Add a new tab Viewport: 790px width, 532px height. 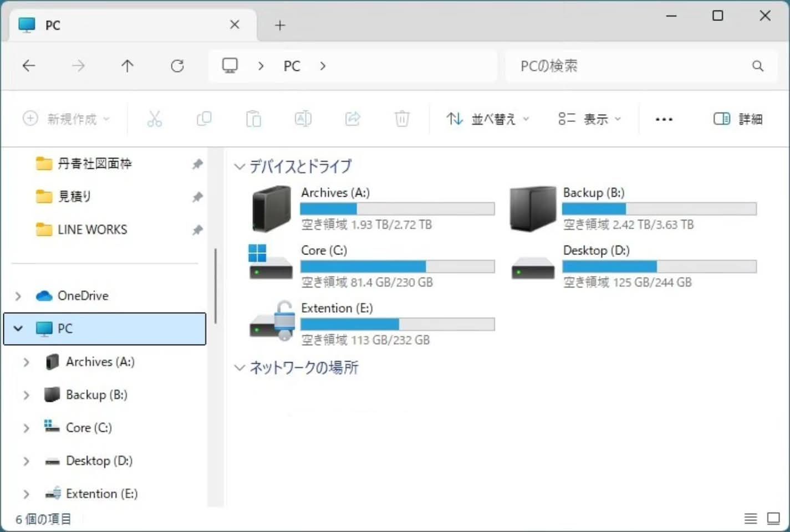280,25
